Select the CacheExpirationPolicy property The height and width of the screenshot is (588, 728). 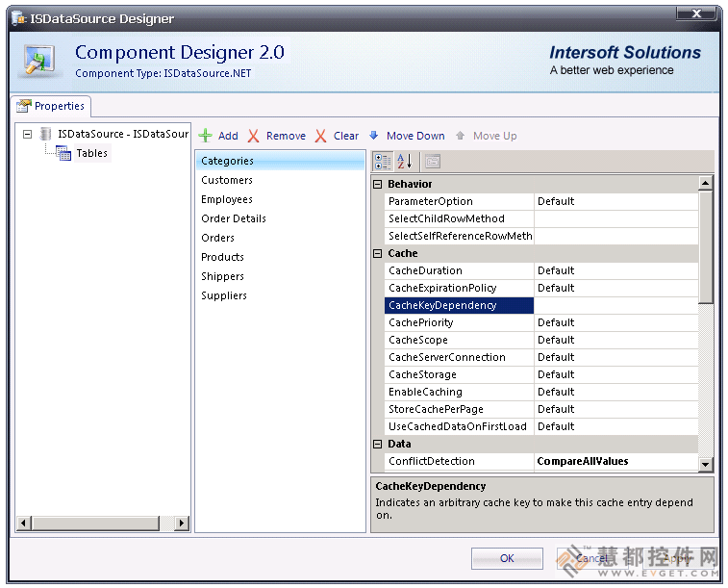coord(459,288)
